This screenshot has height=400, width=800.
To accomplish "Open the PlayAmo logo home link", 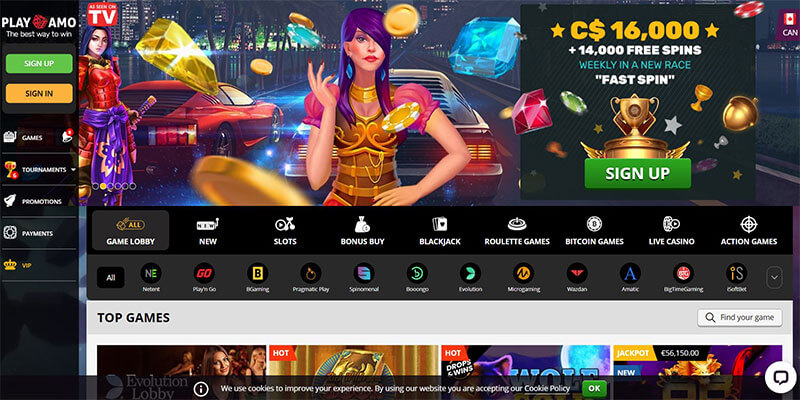I will click(39, 27).
